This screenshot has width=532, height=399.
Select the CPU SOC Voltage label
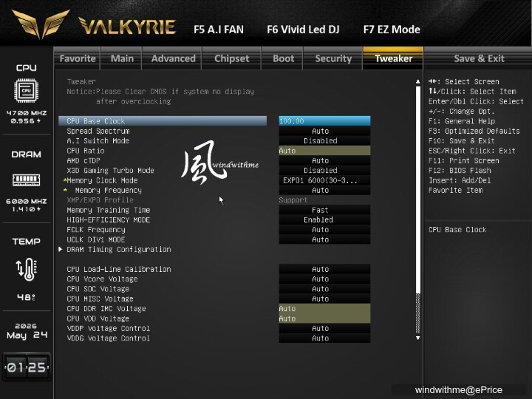tap(98, 289)
